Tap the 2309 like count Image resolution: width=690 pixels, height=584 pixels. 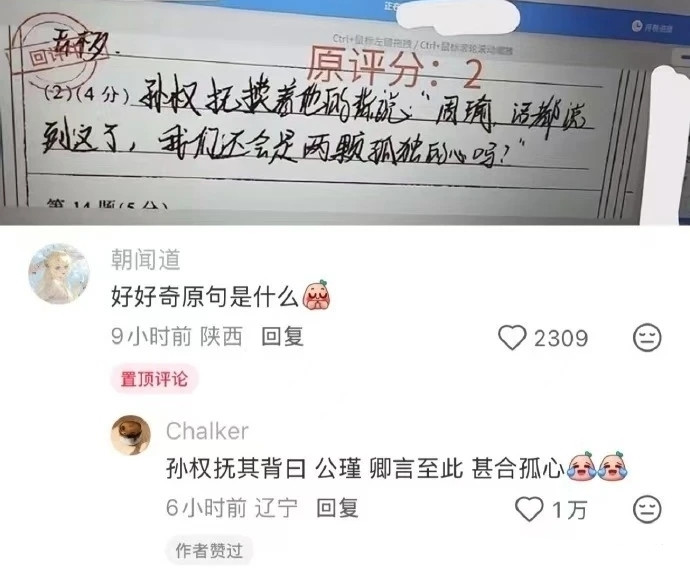point(561,338)
